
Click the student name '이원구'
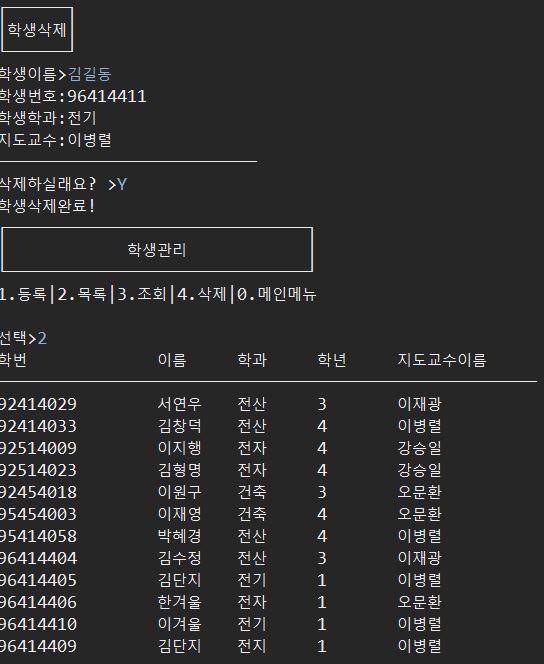179,492
